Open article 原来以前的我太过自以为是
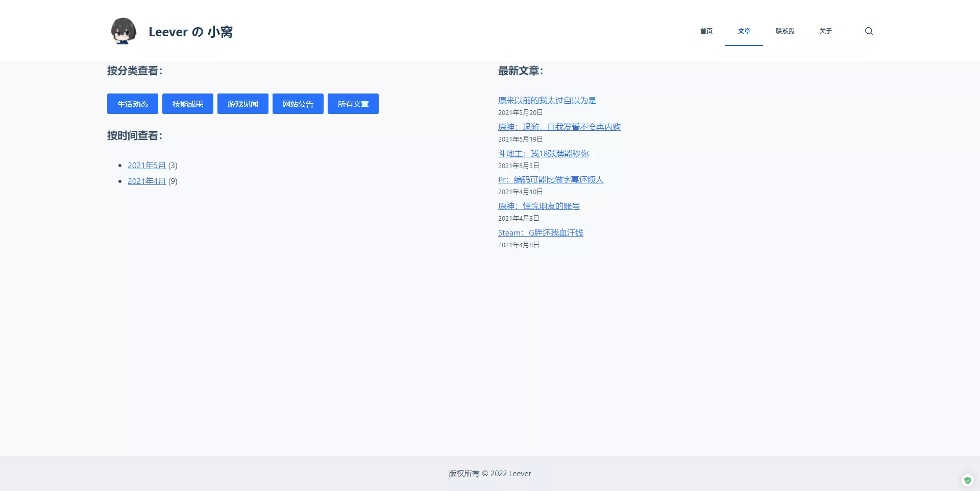 pyautogui.click(x=547, y=101)
